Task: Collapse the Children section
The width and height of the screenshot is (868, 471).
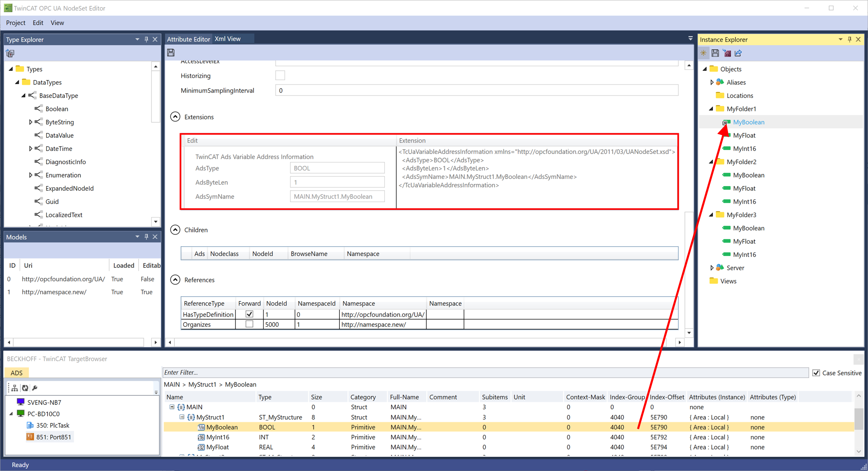Action: point(175,230)
